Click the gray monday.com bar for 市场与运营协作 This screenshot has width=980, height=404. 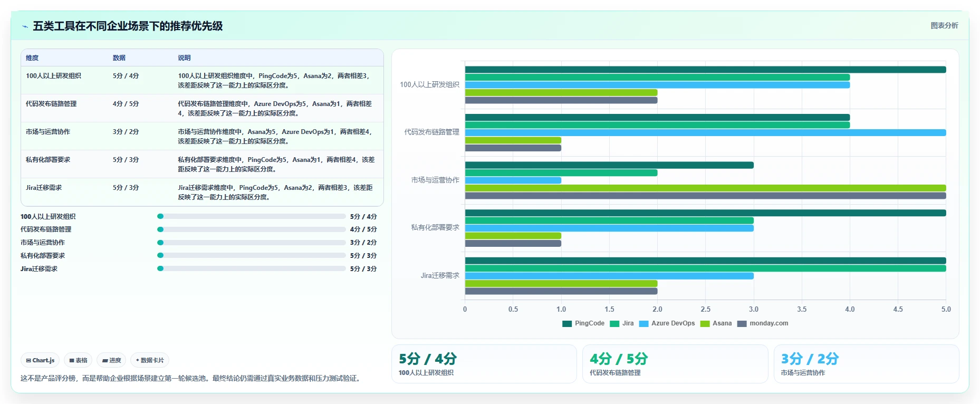tap(705, 196)
